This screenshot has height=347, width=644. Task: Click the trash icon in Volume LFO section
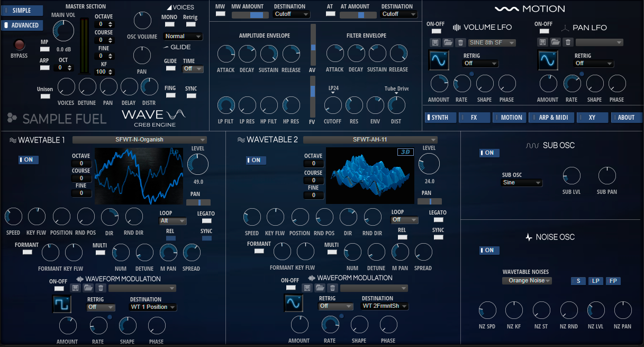pos(460,43)
